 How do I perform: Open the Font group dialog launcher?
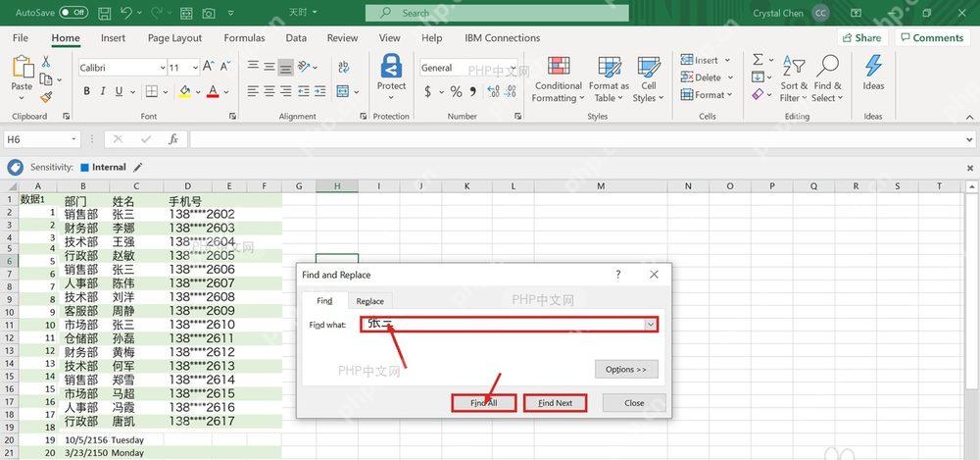(x=232, y=117)
